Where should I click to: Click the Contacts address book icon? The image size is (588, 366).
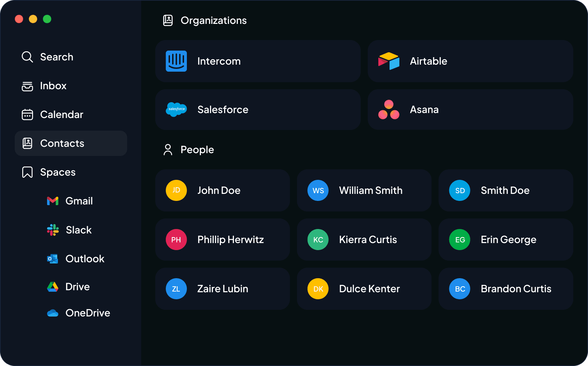click(27, 143)
